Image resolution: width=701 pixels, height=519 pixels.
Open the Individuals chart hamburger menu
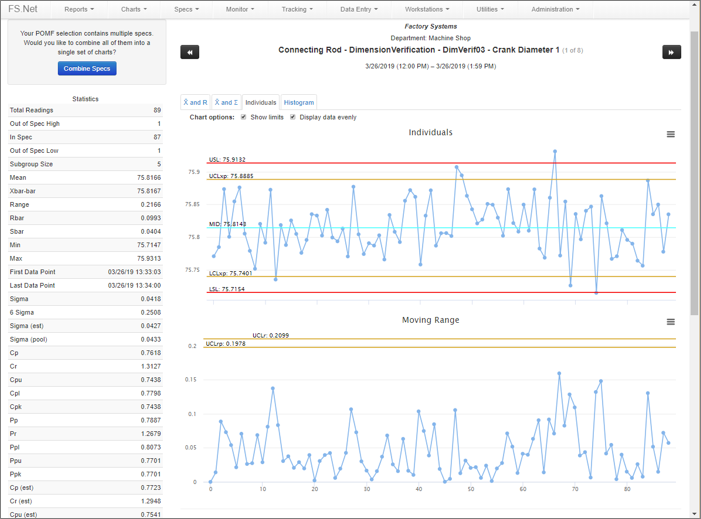pos(670,134)
